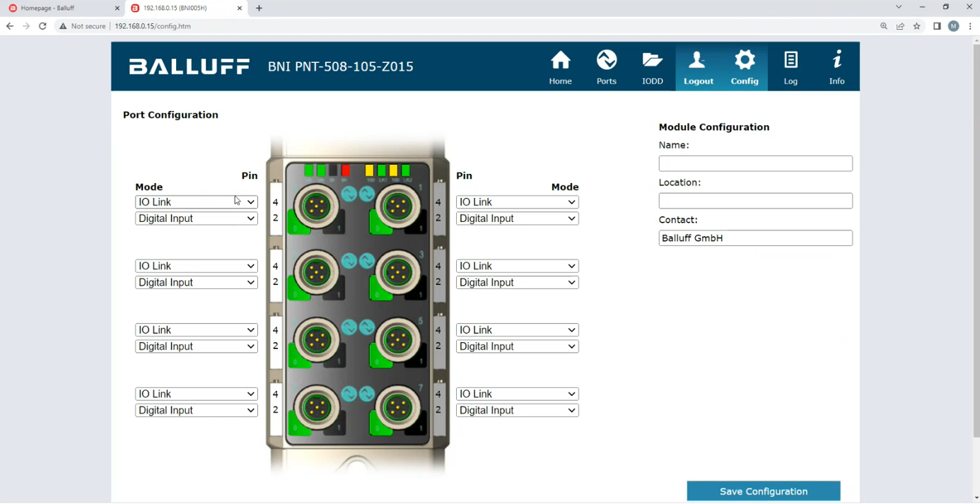Open new browser tab with plus button
Image resolution: width=980 pixels, height=504 pixels.
pos(259,8)
